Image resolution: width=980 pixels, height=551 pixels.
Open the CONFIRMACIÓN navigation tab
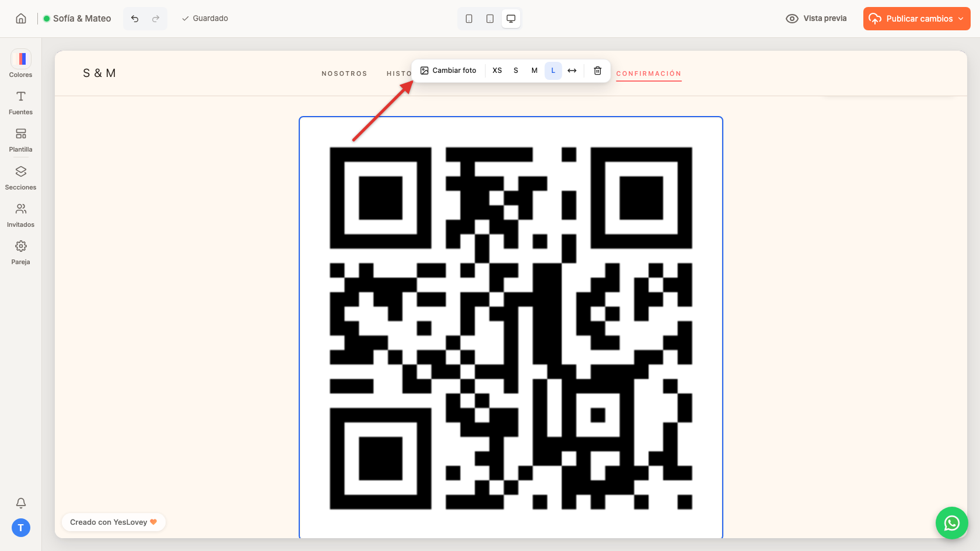tap(649, 73)
